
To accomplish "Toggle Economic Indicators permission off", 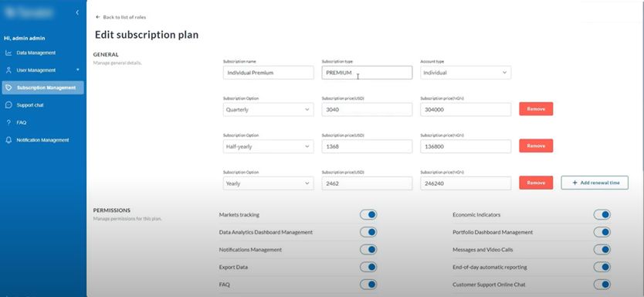I will click(602, 215).
